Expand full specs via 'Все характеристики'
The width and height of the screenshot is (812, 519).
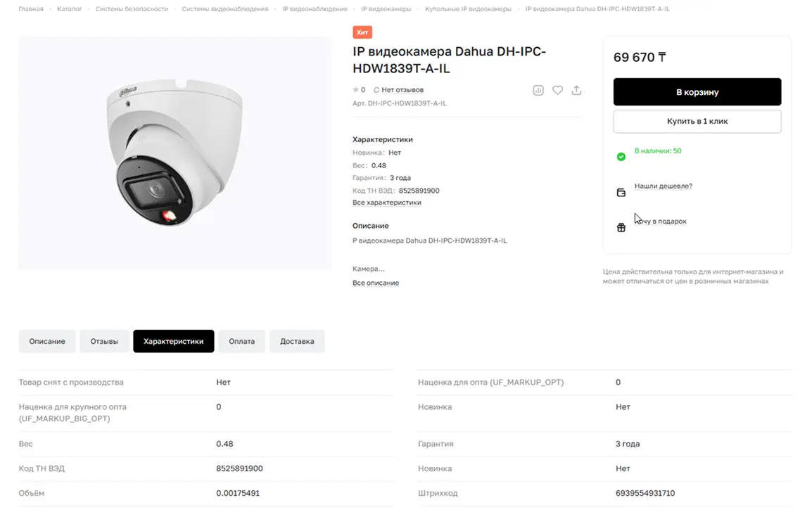386,203
